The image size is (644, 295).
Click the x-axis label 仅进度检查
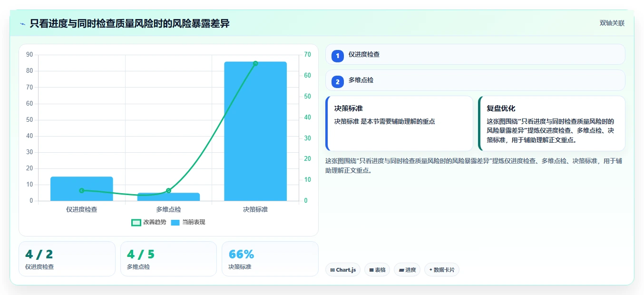click(82, 209)
